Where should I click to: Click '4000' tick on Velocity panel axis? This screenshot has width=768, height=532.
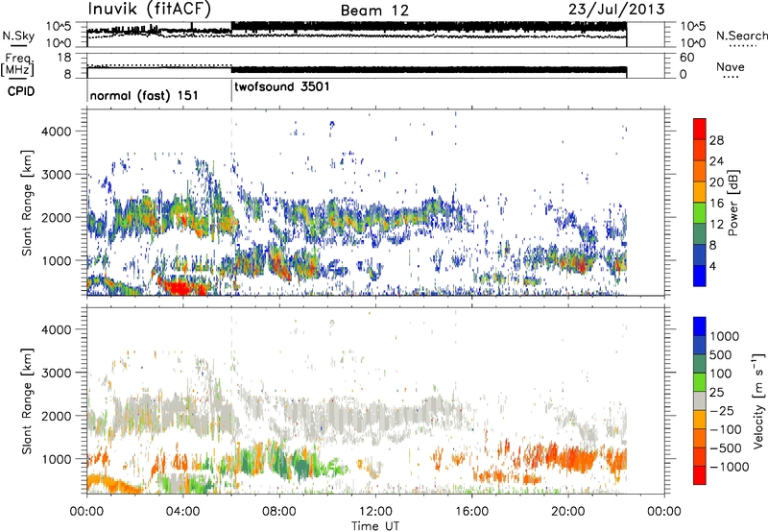(x=56, y=330)
